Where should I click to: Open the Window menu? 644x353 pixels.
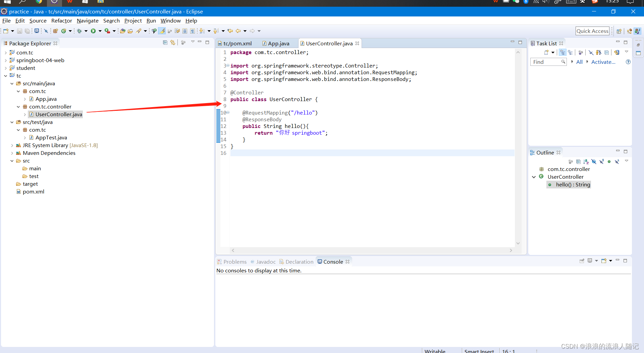pyautogui.click(x=170, y=21)
